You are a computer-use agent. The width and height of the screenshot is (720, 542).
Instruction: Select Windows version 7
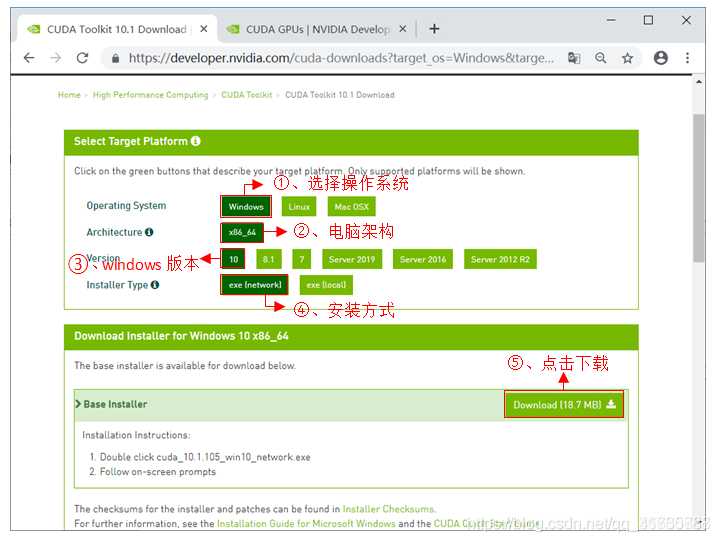[x=302, y=259]
